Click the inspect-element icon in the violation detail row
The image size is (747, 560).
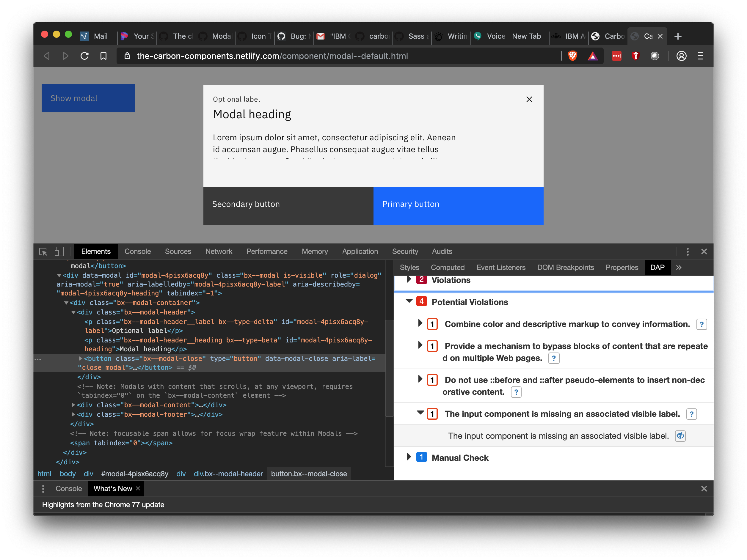[x=680, y=436]
